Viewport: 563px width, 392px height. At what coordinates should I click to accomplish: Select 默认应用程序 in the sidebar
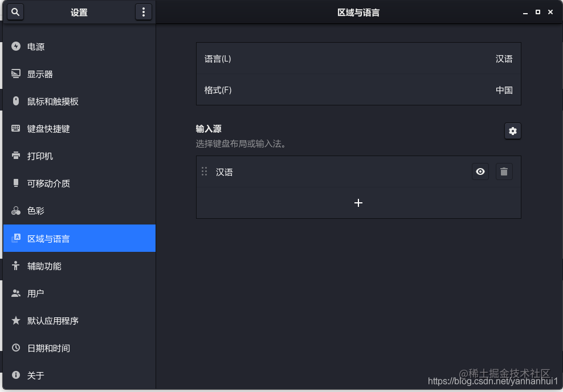coord(79,321)
